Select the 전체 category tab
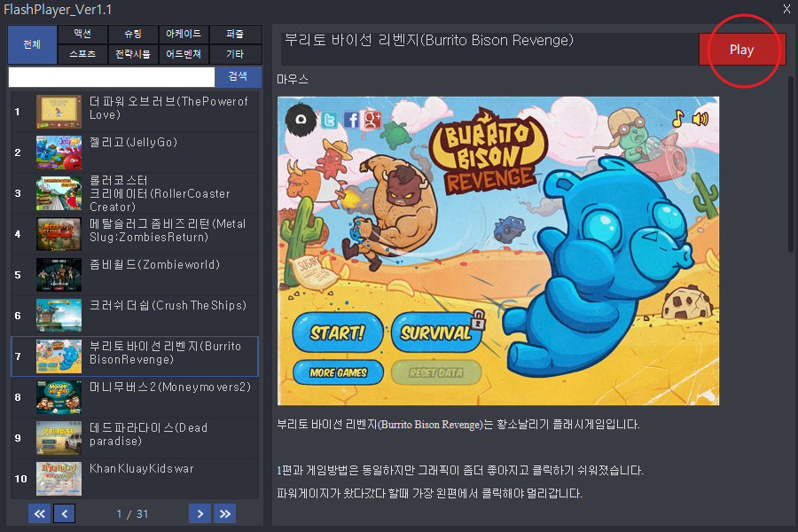This screenshot has height=532, width=798. pyautogui.click(x=32, y=44)
